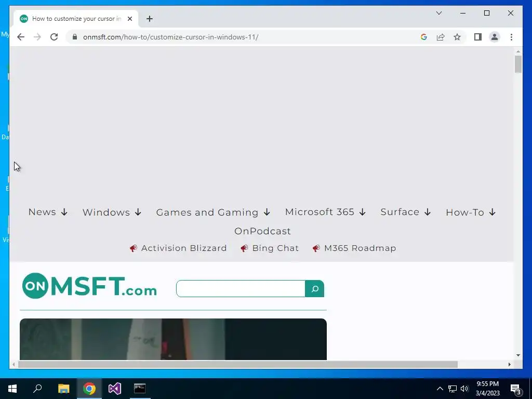Open the M365 Roadmap link

[354, 248]
